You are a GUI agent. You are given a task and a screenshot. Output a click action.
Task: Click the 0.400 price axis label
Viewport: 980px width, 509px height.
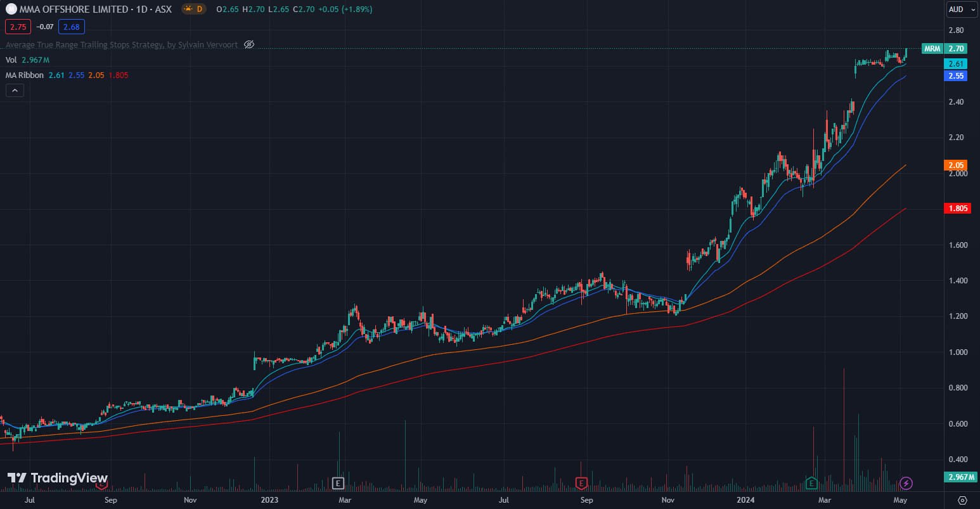[958, 460]
